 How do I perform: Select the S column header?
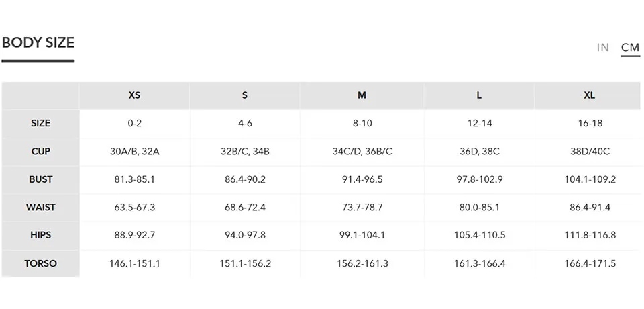pos(245,95)
